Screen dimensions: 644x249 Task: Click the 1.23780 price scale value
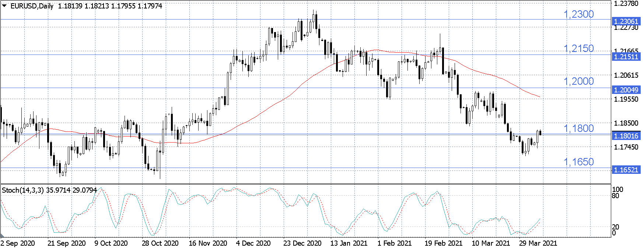626,4
